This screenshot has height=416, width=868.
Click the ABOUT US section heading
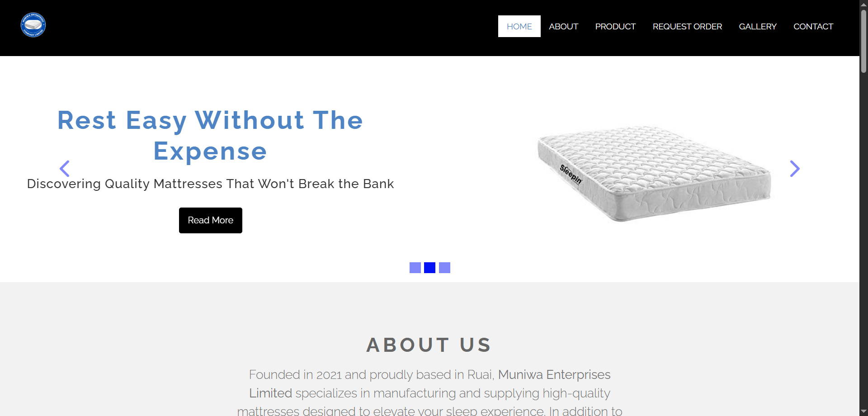coord(429,345)
